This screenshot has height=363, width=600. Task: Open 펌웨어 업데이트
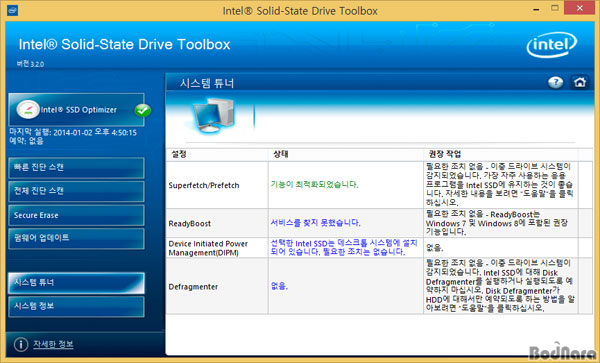pyautogui.click(x=77, y=238)
